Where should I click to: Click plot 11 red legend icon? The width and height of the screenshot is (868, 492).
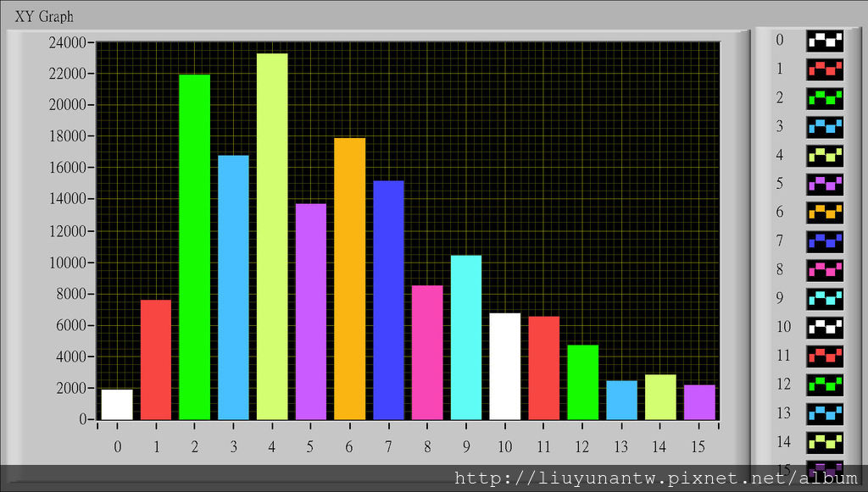pyautogui.click(x=825, y=357)
